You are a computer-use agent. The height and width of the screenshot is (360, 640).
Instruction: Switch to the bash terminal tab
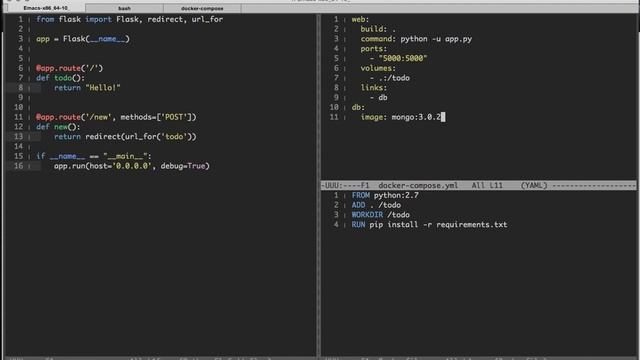(x=124, y=8)
